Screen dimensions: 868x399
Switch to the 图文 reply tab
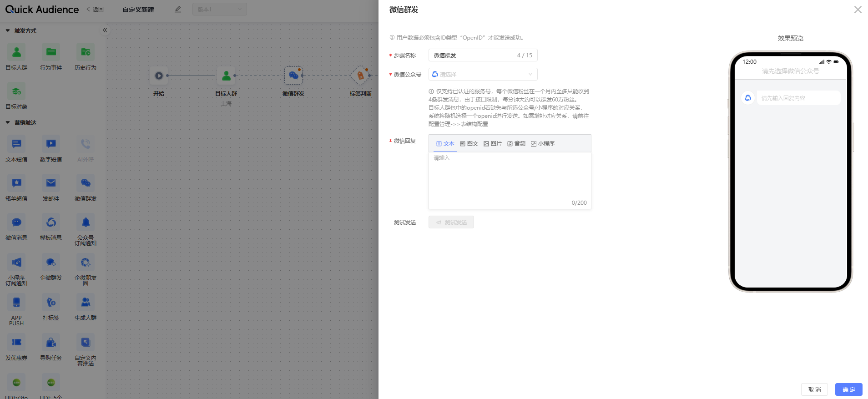coord(469,144)
